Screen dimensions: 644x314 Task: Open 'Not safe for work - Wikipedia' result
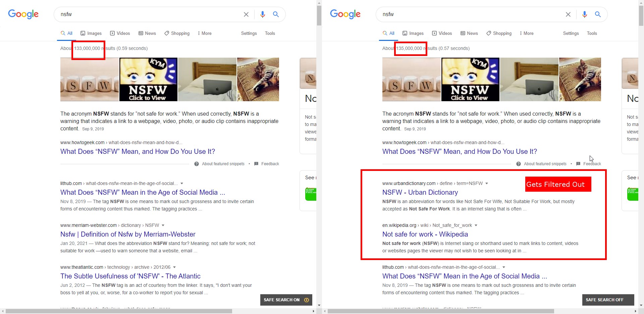pyautogui.click(x=425, y=234)
